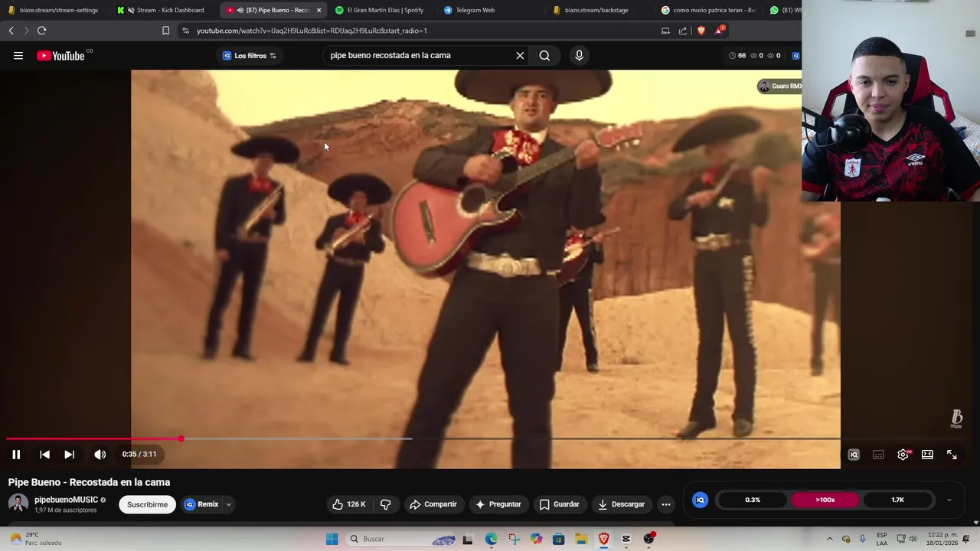Image resolution: width=980 pixels, height=551 pixels.
Task: Enter fullscreen mode
Action: 952,455
